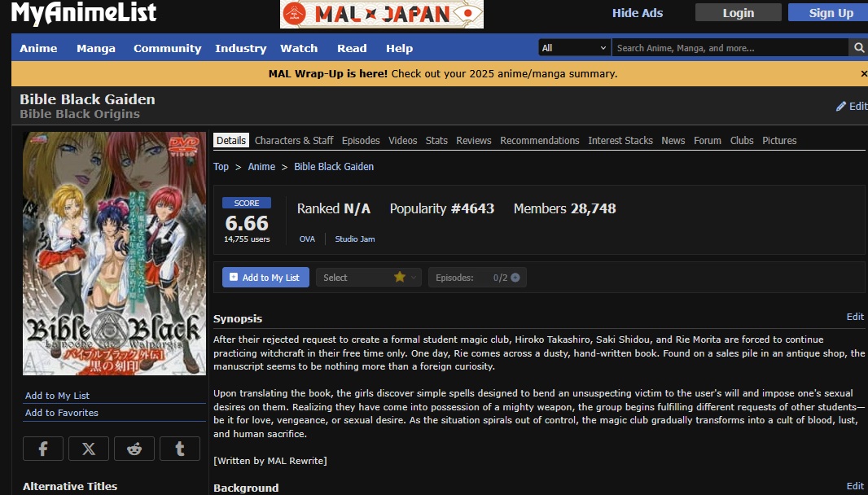Increment episodes with plus icon
This screenshot has width=868, height=495.
pos(515,278)
